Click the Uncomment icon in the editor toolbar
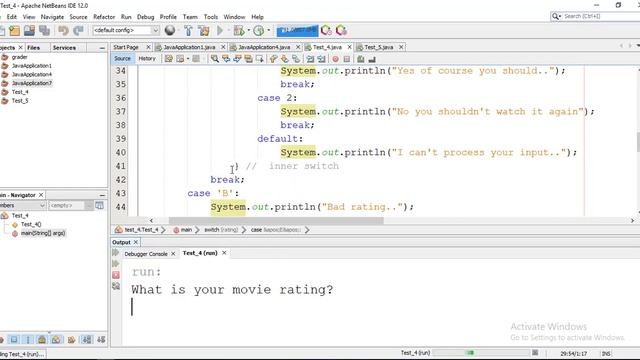This screenshot has width=640, height=360. 372,59
